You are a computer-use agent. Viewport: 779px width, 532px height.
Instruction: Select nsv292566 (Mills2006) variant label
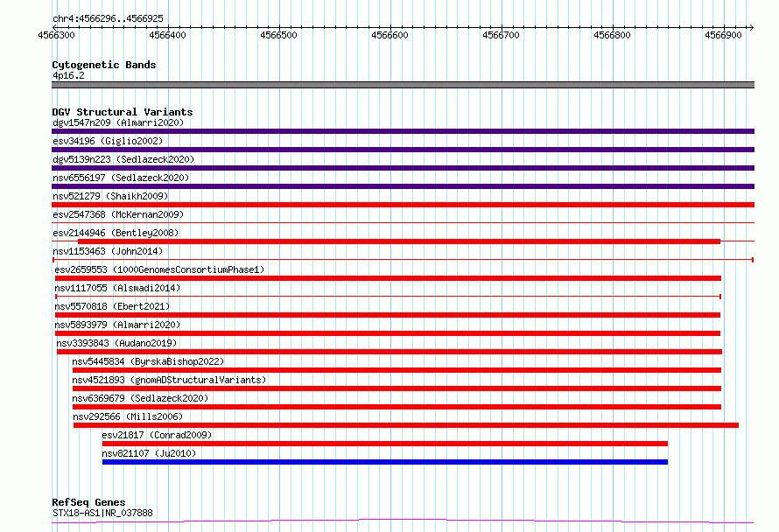[128, 416]
